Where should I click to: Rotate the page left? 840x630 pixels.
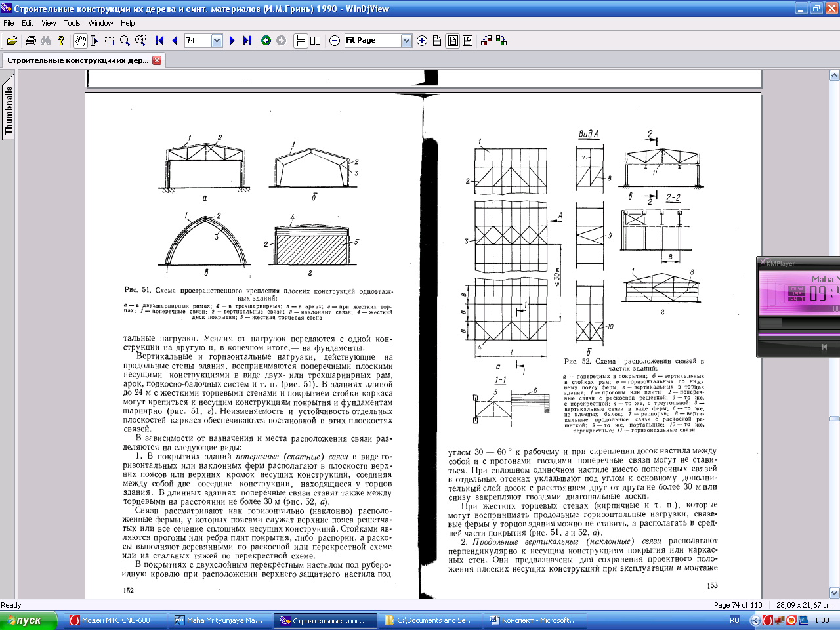click(x=486, y=41)
